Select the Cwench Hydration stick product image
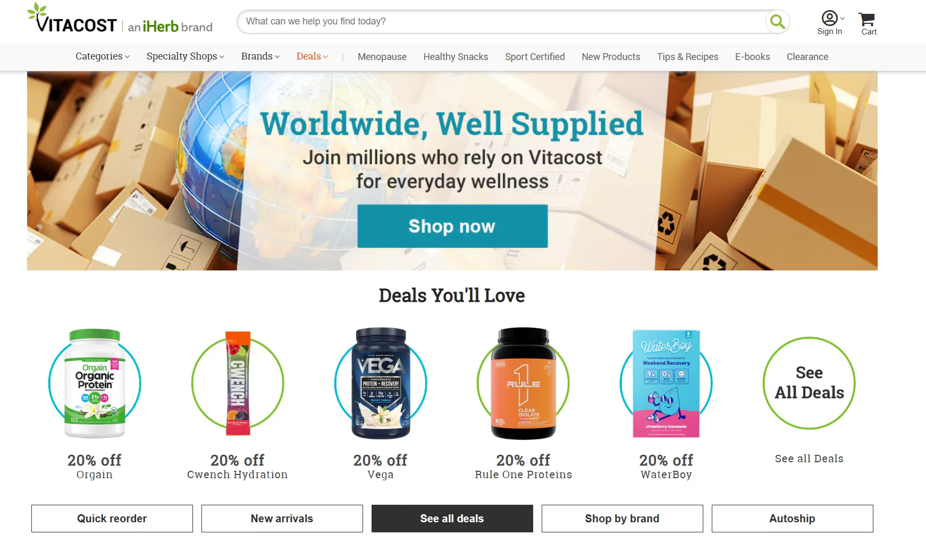Viewport: 926px width, 560px height. coord(238,383)
